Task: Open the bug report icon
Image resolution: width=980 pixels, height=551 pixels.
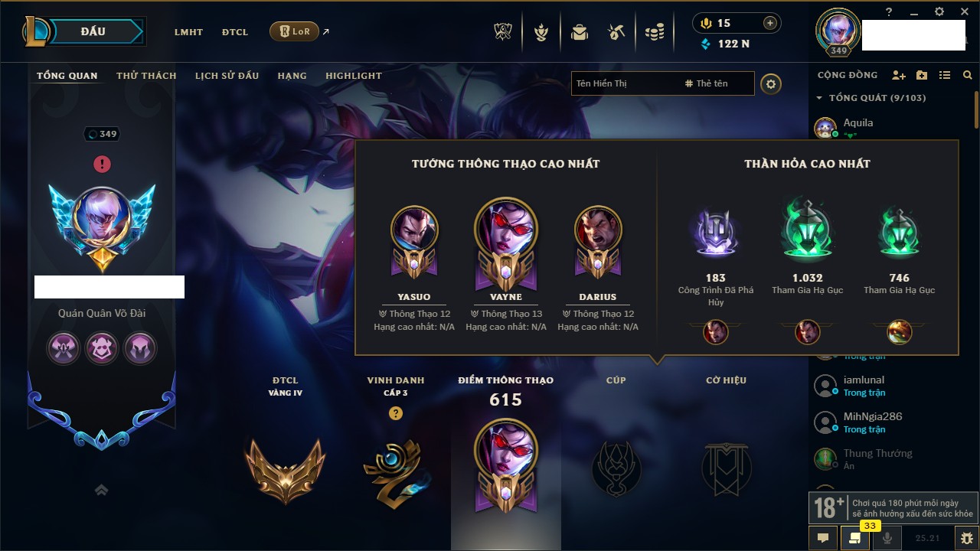Action: coord(966,538)
